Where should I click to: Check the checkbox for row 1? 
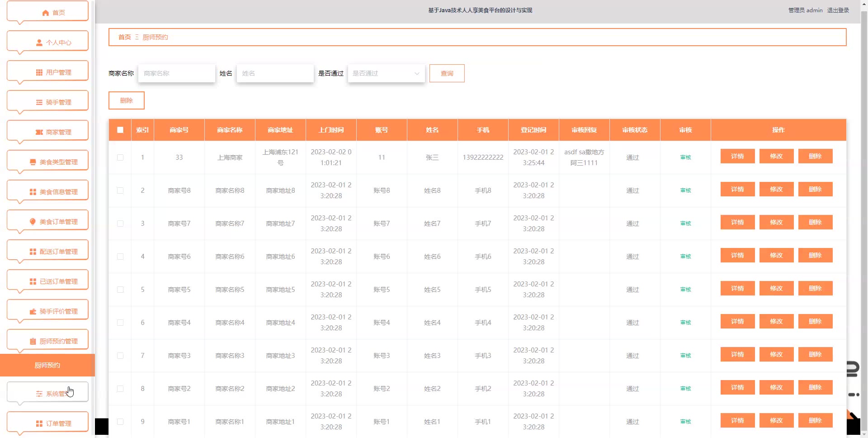[120, 157]
